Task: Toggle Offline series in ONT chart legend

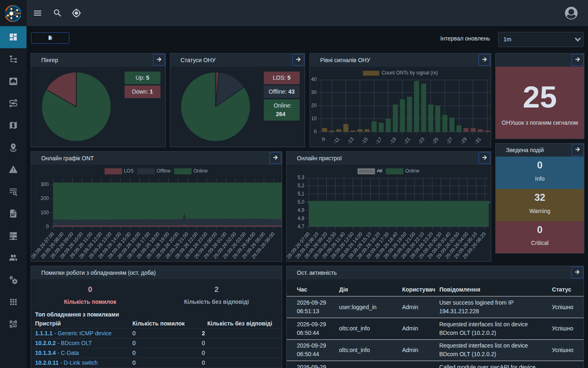Action: point(154,171)
